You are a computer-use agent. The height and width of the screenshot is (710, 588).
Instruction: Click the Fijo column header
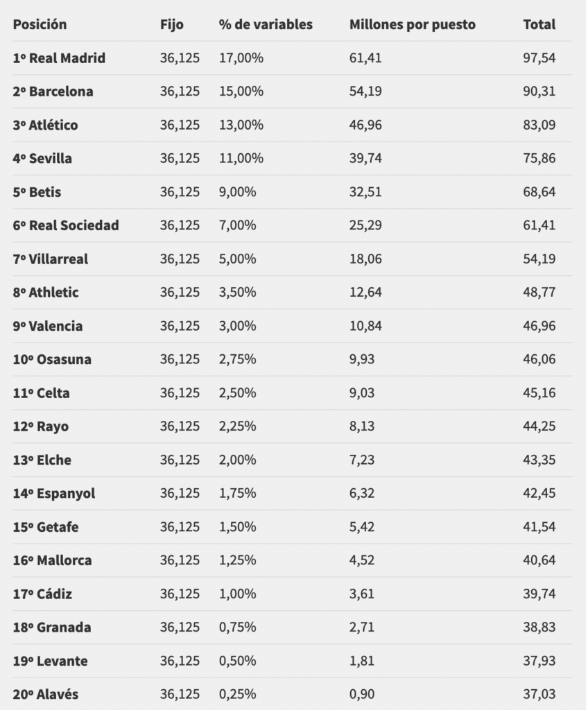tap(172, 24)
